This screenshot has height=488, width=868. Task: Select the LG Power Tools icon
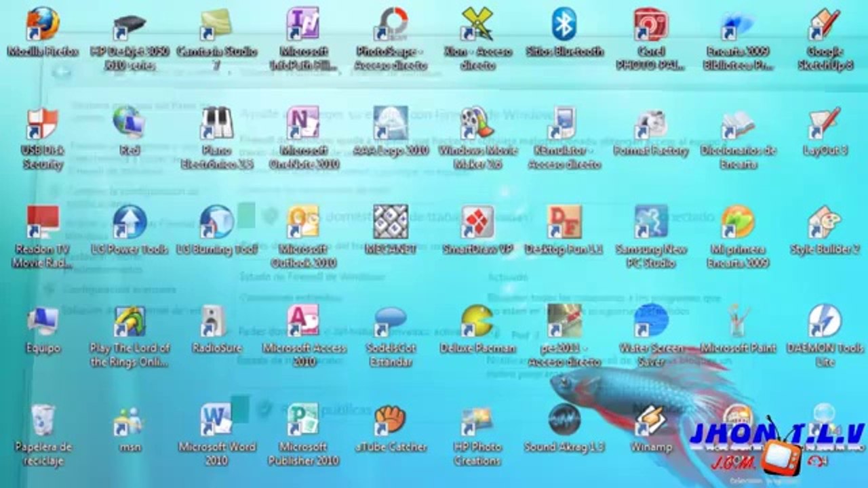click(130, 222)
